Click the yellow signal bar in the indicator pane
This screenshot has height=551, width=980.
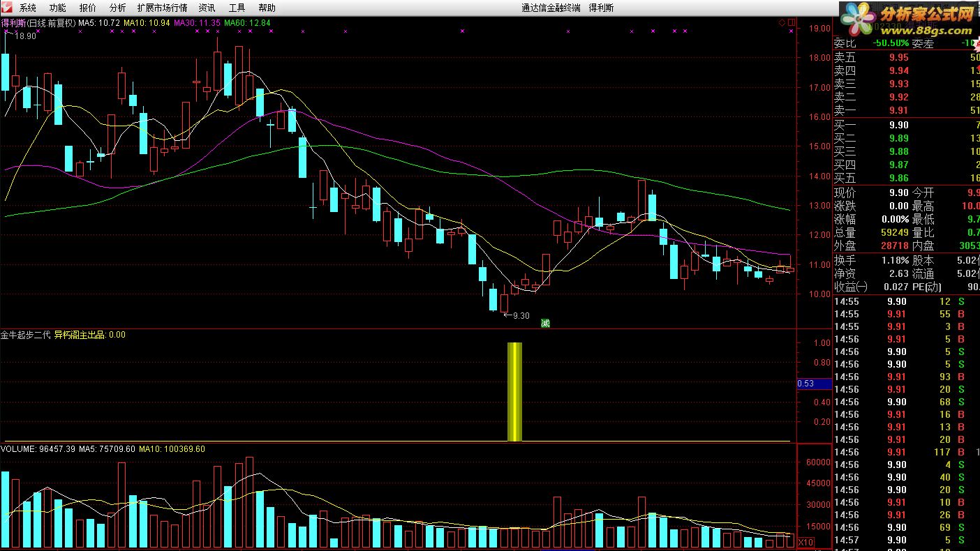click(514, 392)
